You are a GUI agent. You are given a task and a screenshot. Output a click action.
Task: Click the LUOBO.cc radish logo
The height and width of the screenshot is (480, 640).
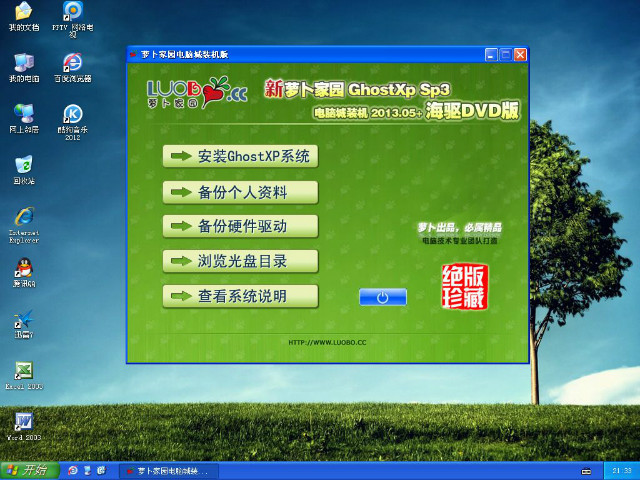pos(197,92)
